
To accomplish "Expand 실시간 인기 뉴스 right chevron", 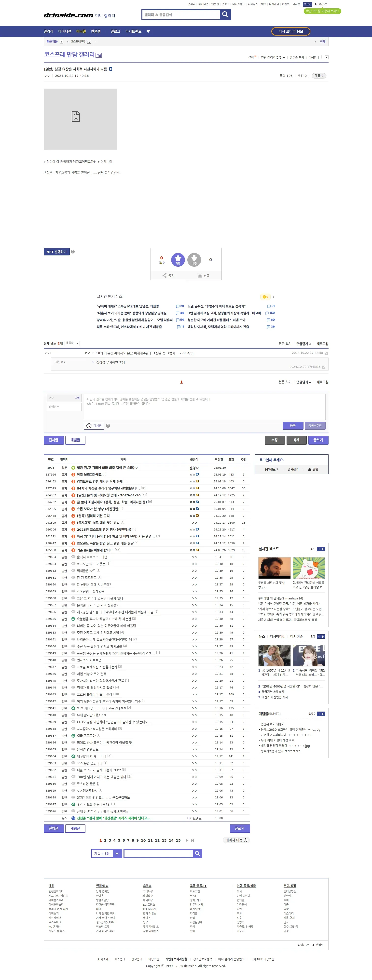I will click(273, 297).
